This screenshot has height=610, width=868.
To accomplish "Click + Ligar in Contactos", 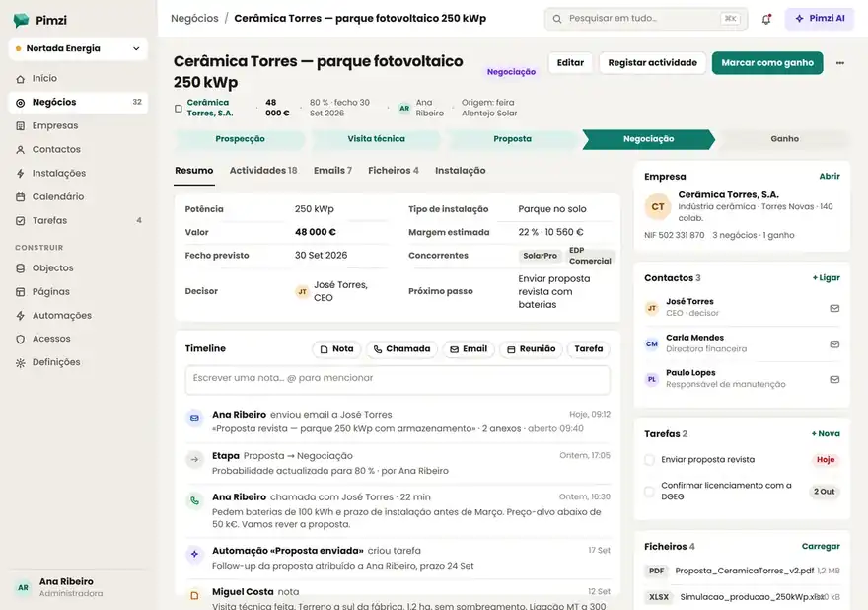I will click(826, 278).
